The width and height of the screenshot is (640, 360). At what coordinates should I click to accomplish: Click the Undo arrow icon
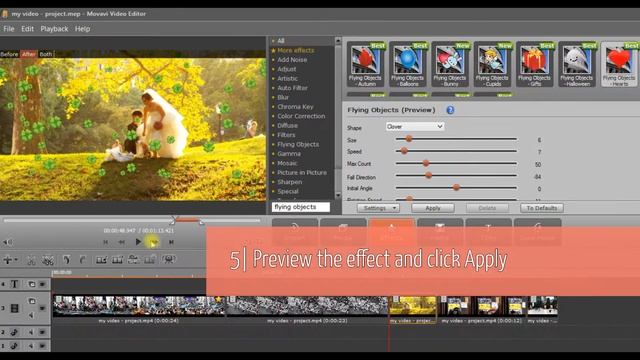coord(67,260)
